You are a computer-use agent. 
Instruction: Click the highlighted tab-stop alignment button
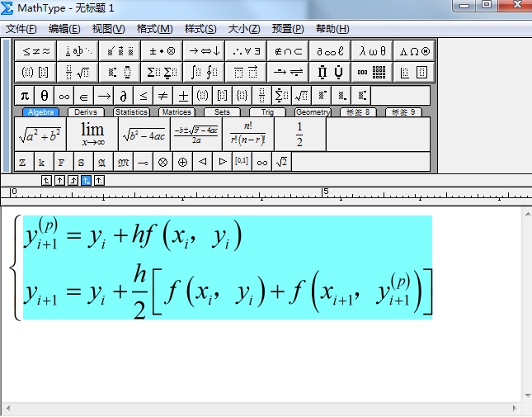coord(86,180)
